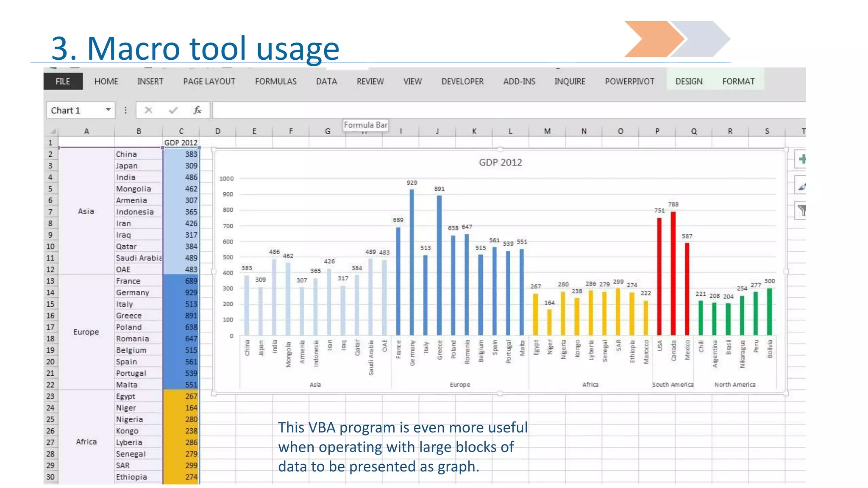Open the Insert Function fx icon
Screen dimensions: 868x488
click(x=197, y=110)
